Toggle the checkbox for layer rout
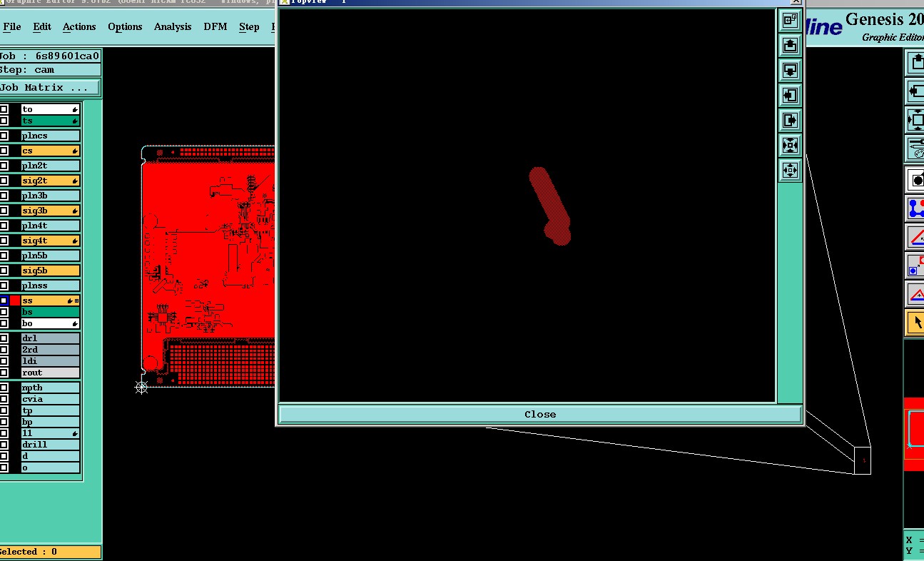Viewport: 924px width, 561px height. [x=4, y=373]
